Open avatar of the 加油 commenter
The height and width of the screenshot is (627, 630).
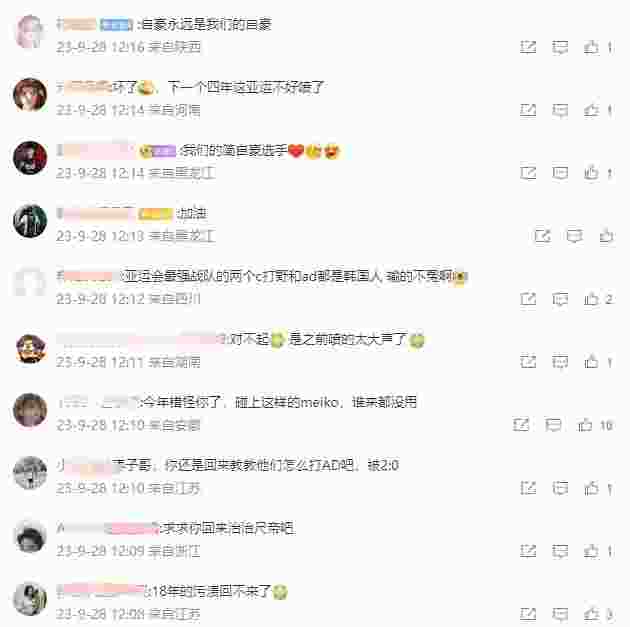click(x=30, y=221)
